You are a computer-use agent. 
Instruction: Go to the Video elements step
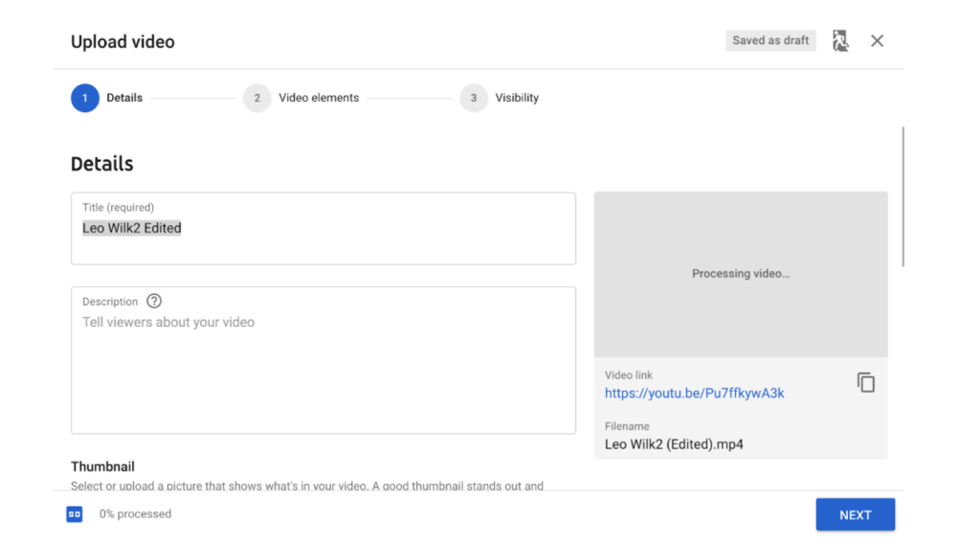coord(256,98)
